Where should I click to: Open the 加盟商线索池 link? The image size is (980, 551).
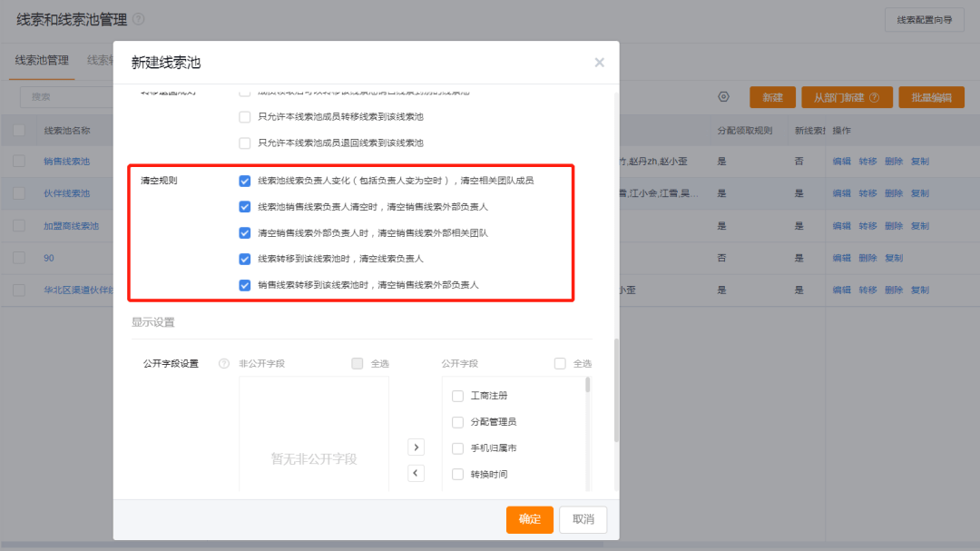(72, 226)
